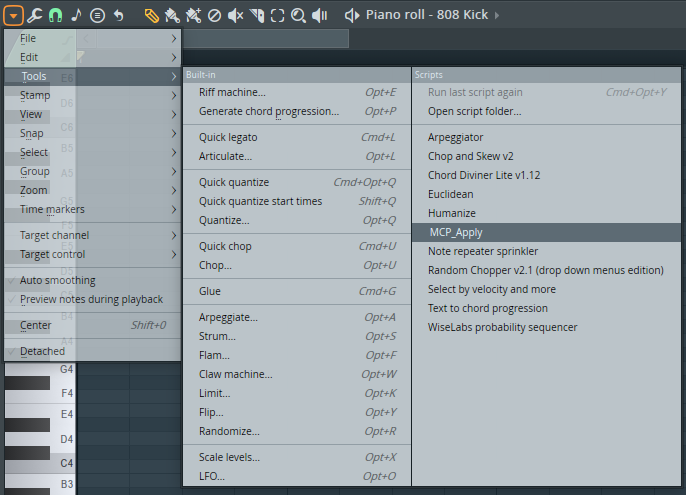686x495 pixels.
Task: Open the Quantize dialog
Action: click(x=297, y=220)
